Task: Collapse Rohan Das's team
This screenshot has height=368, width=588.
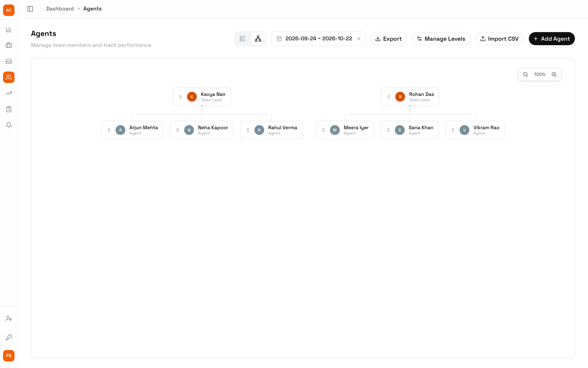Action: click(x=410, y=106)
